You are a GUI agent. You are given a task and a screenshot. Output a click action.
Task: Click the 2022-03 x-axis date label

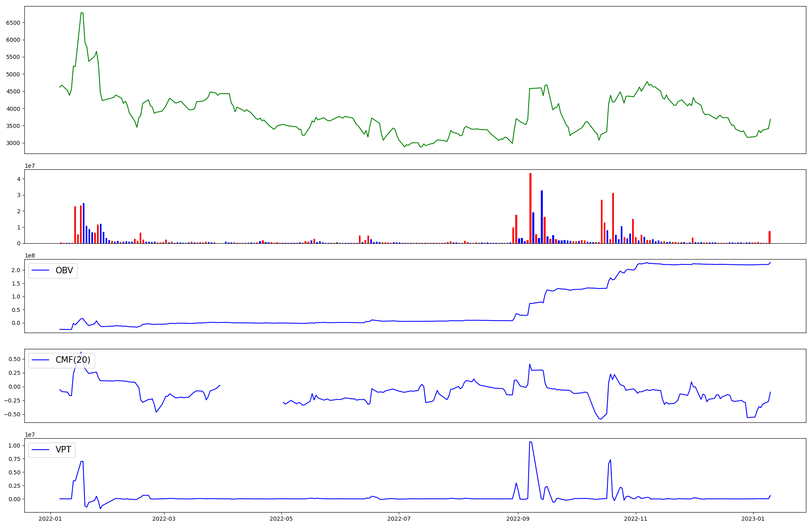tap(164, 519)
